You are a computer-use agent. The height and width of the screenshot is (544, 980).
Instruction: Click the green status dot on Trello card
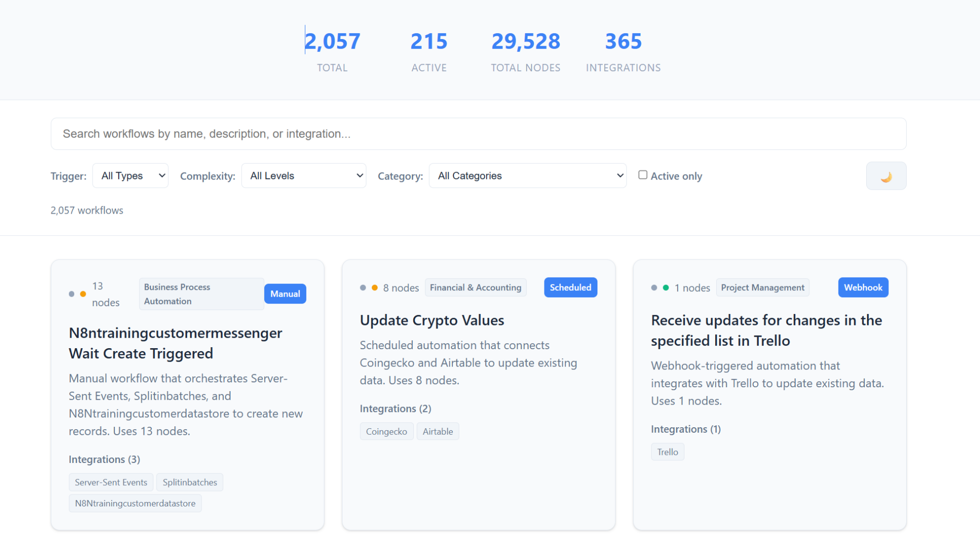tap(666, 288)
